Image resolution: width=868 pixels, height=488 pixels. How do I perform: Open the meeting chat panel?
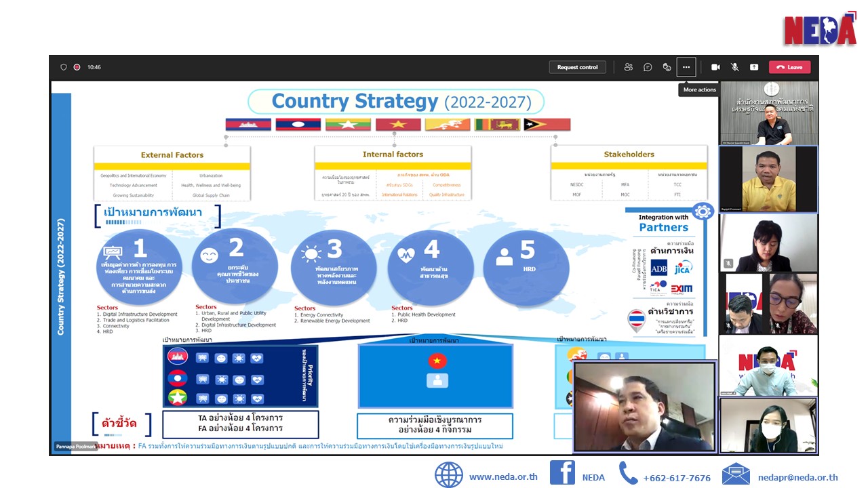648,67
